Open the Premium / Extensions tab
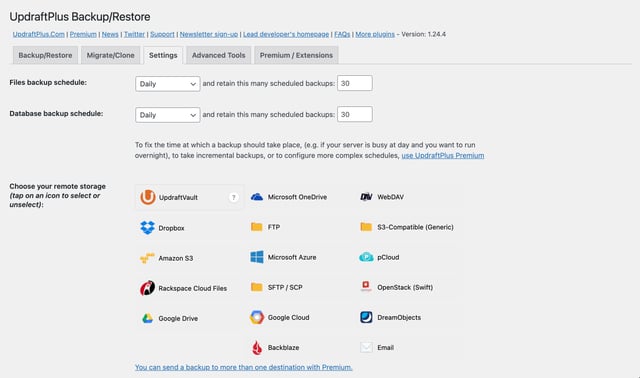Viewport: 640px width, 378px height. (x=296, y=55)
